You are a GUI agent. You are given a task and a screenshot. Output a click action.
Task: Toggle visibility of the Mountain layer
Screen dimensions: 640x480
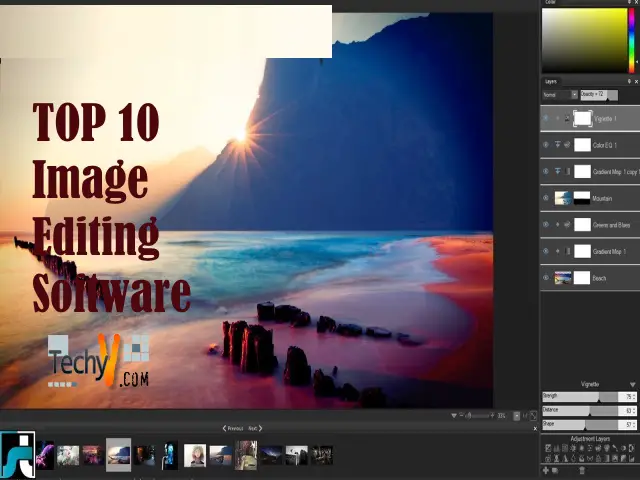(x=546, y=198)
